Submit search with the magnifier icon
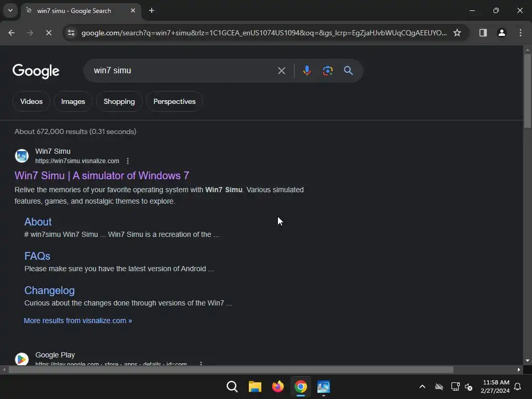Screen dimensions: 532x399 pos(348,71)
